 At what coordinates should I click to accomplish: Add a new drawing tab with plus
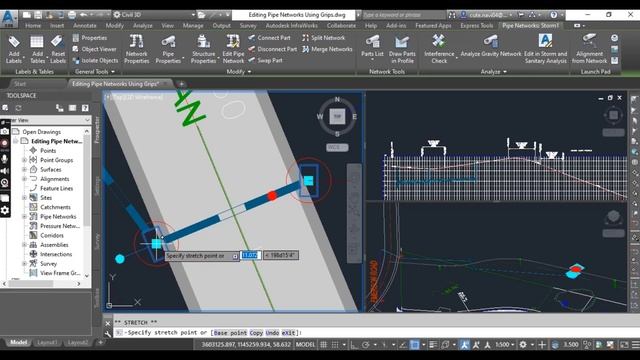[x=181, y=84]
